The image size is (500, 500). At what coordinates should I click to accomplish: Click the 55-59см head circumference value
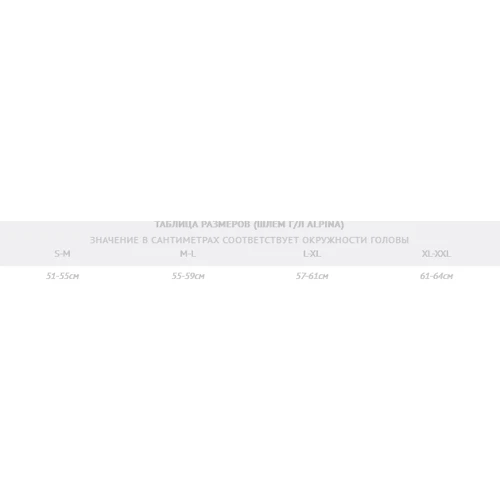[188, 276]
